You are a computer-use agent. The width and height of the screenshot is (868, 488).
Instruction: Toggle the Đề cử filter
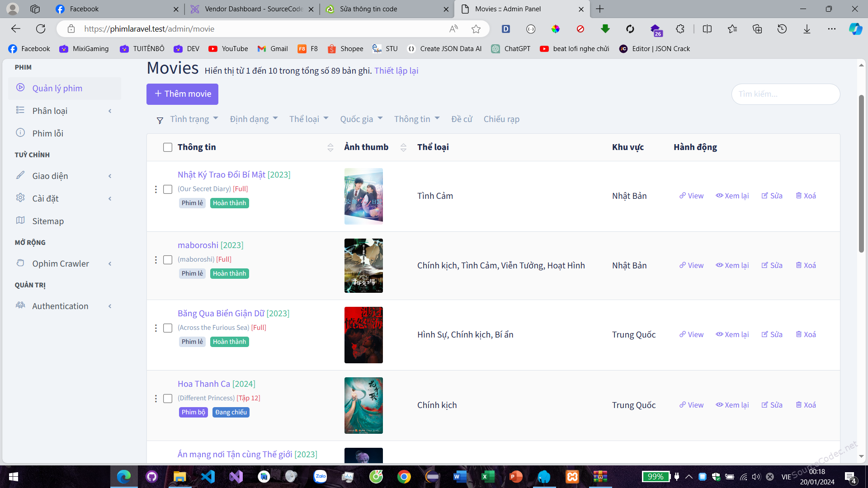(x=462, y=119)
